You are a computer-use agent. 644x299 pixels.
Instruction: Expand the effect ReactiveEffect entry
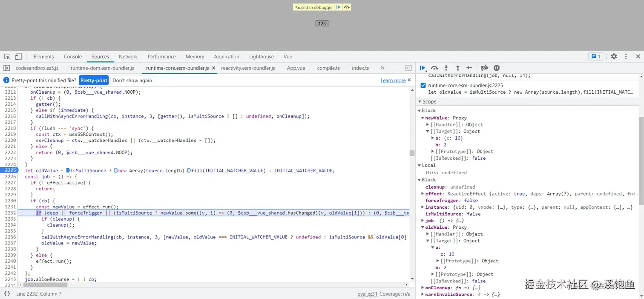[x=423, y=194]
